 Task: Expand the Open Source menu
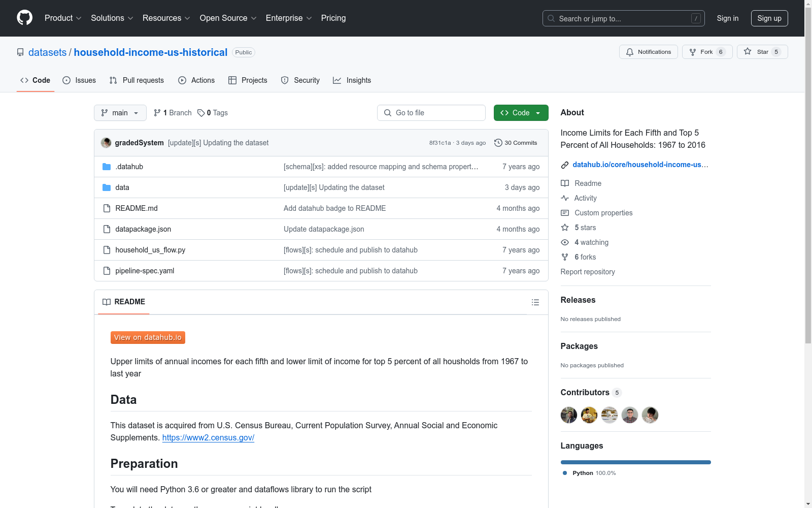click(x=228, y=18)
